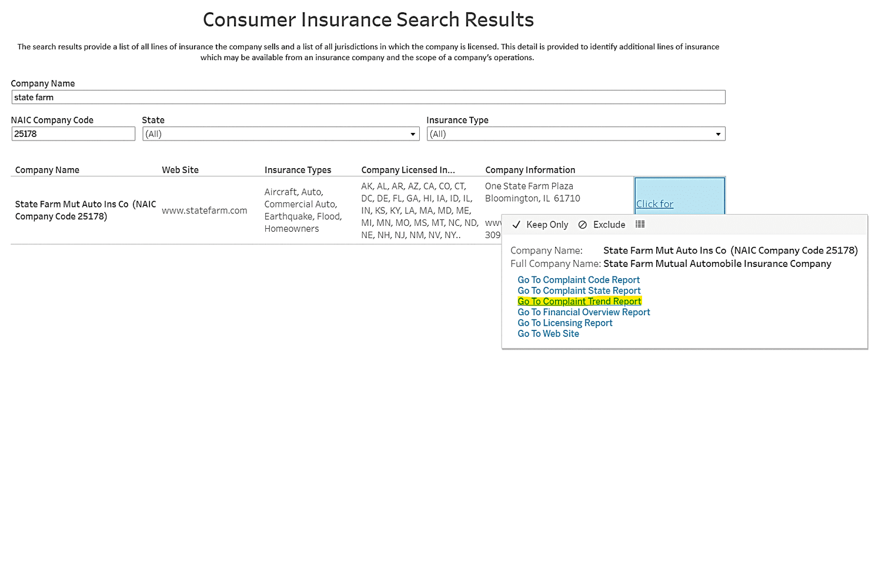Viewport: 882px width, 588px height.
Task: Expand the Insurance Type dropdown arrow
Action: coord(718,134)
